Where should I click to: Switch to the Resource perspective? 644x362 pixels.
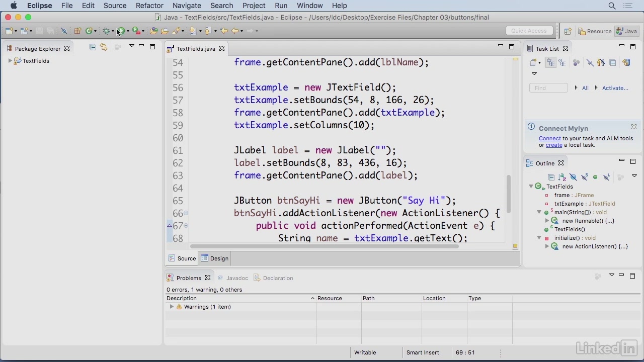(x=595, y=31)
